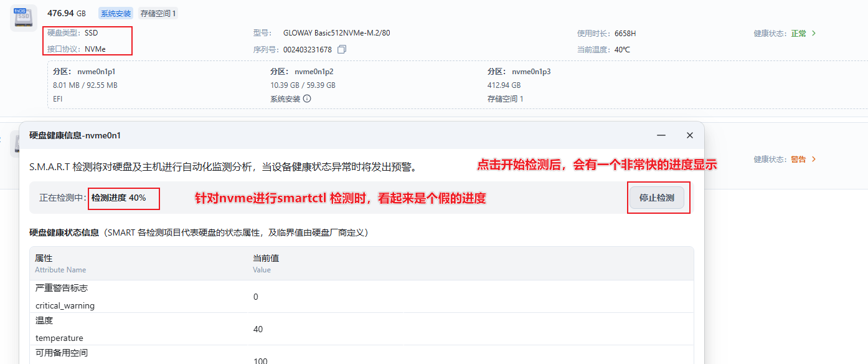This screenshot has height=364, width=868.
Task: Click the 正常 health status link
Action: coord(799,34)
